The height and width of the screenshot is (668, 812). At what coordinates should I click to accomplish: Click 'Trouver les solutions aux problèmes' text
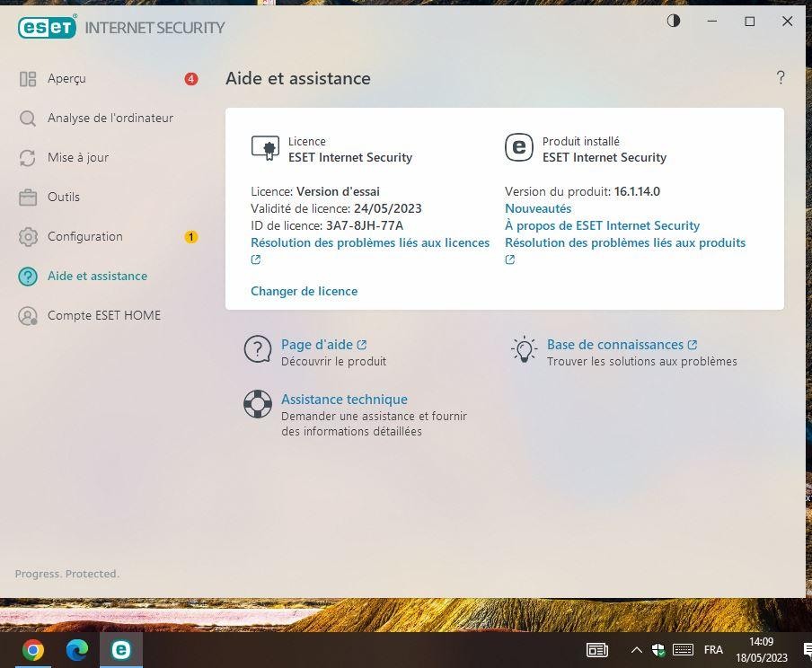coord(641,362)
